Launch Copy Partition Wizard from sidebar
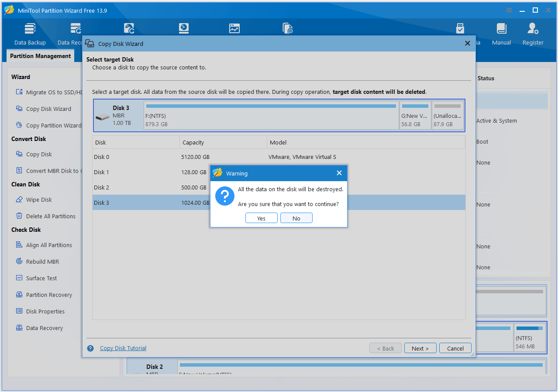 pos(48,125)
